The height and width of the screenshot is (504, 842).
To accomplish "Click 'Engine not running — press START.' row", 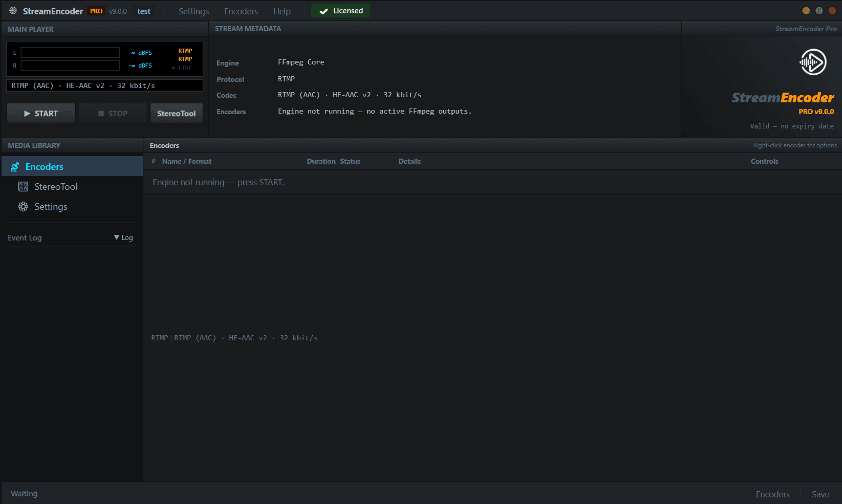I will 492,182.
